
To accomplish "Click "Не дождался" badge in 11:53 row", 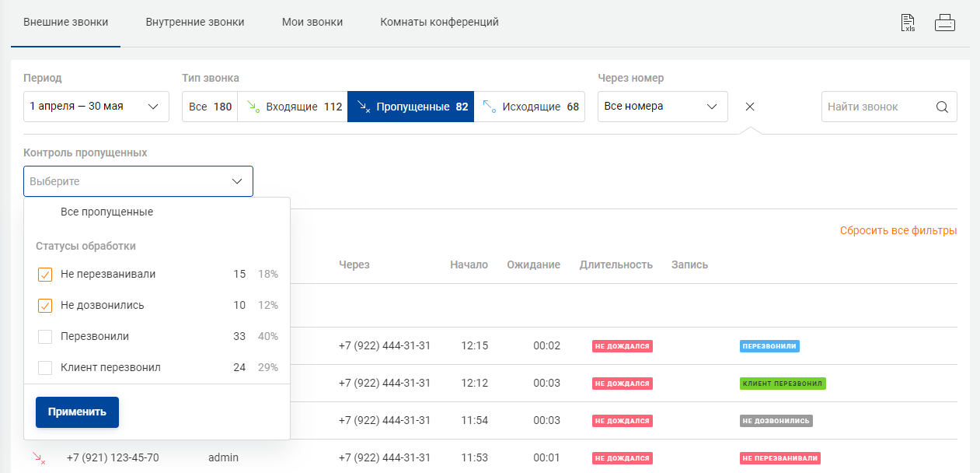I will [623, 458].
